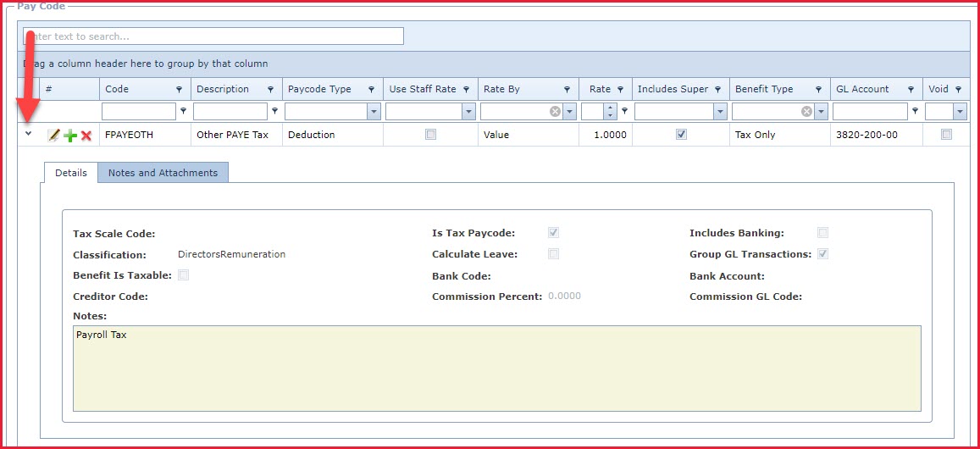Increase the Rate filter spinner up arrow
The image size is (980, 449).
[x=611, y=108]
